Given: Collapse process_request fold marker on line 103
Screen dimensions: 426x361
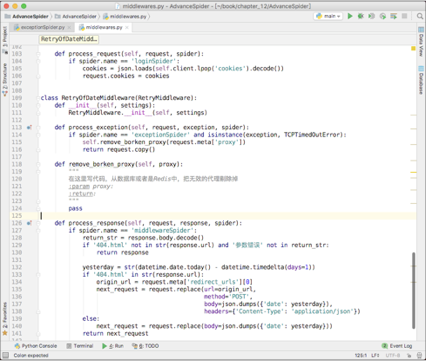Looking at the screenshot, I should point(38,54).
